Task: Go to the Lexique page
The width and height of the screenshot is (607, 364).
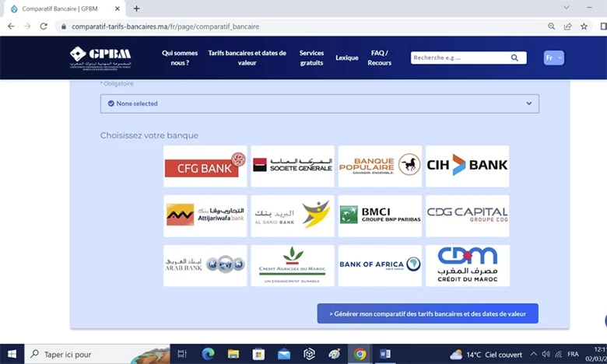Action: pos(347,58)
